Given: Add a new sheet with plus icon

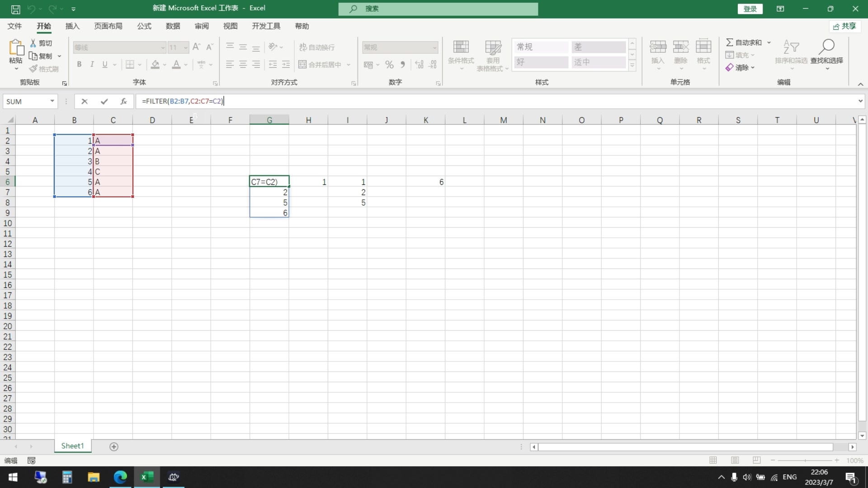Looking at the screenshot, I should pos(114,446).
